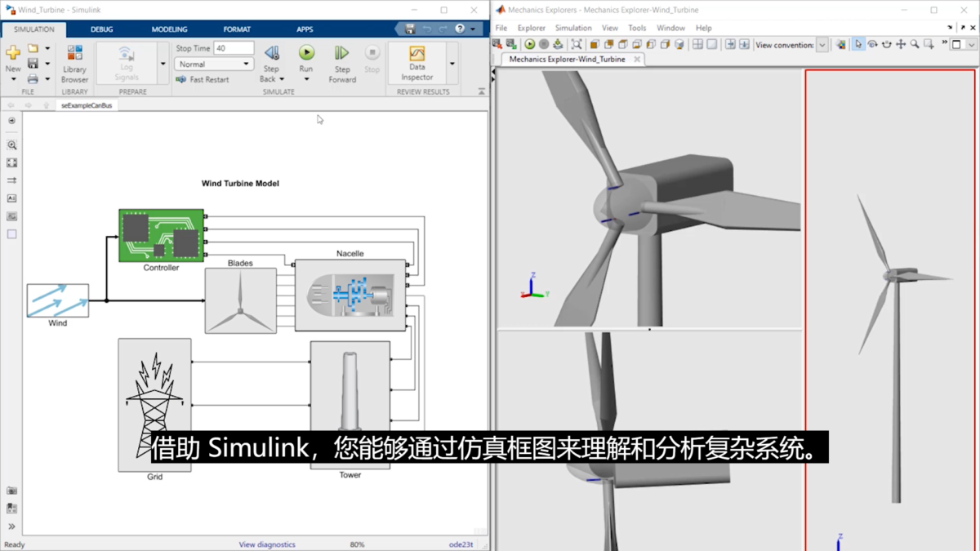Expand the Review Results gallery arrow
This screenshot has height=551, width=980.
click(x=452, y=64)
